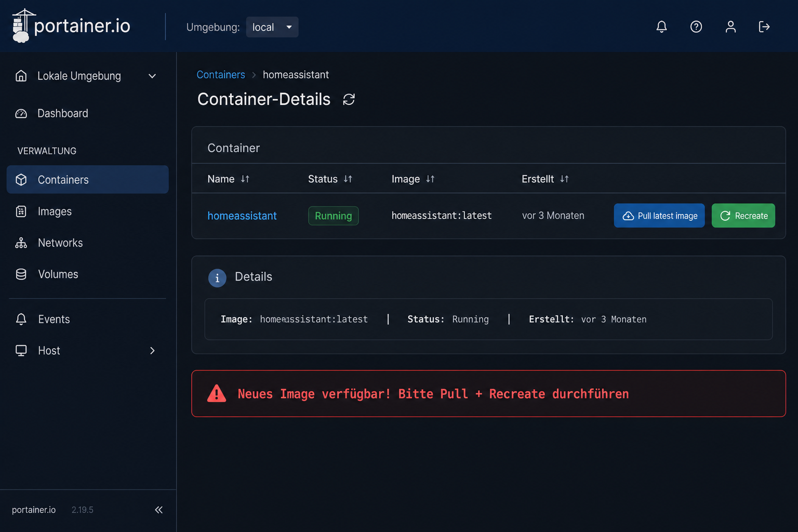The height and width of the screenshot is (532, 798).
Task: Refresh the Container-Details page via refresh icon
Action: pyautogui.click(x=349, y=99)
